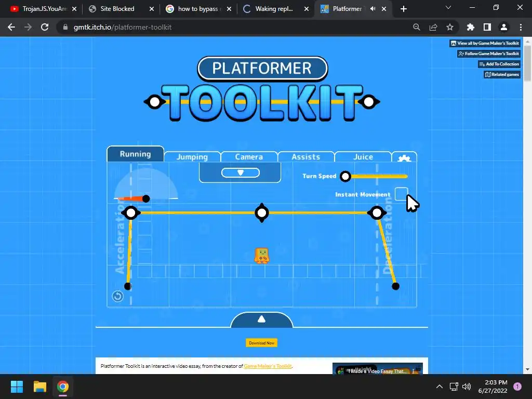The image size is (532, 399).
Task: Open the Juice tab
Action: (363, 157)
